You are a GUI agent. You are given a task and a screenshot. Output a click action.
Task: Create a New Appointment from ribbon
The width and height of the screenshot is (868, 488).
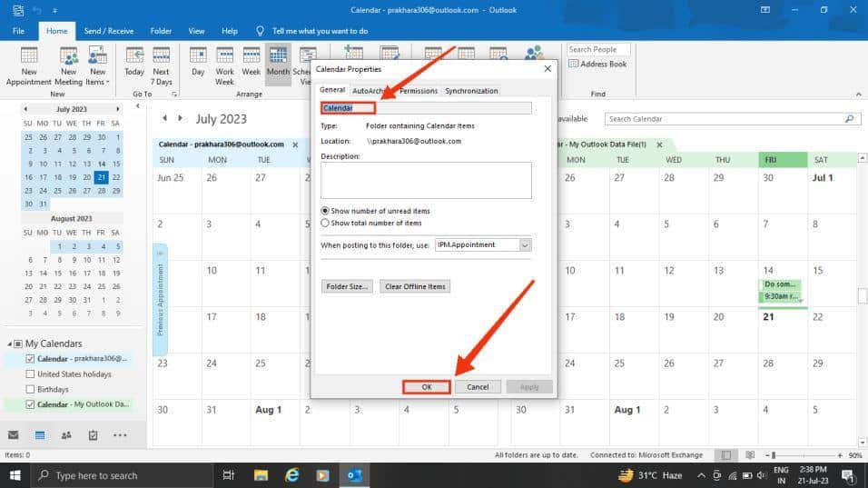tap(28, 66)
